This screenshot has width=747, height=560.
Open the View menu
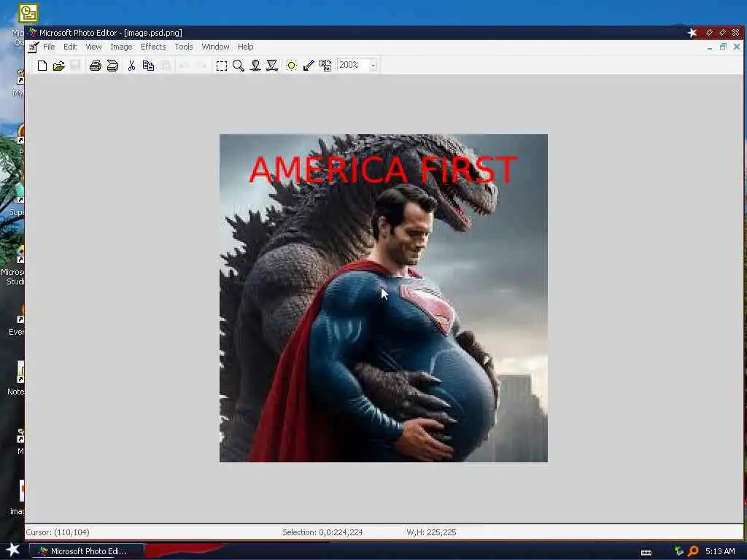pyautogui.click(x=93, y=47)
